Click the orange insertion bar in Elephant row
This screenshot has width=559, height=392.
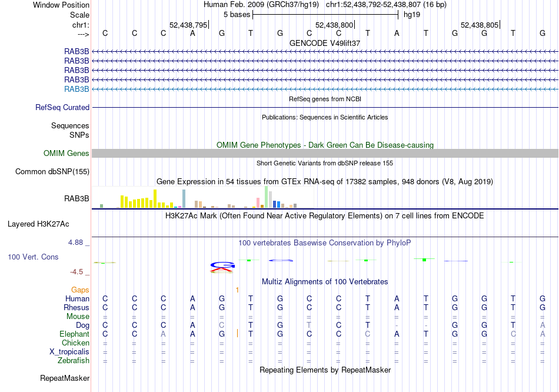point(237,334)
